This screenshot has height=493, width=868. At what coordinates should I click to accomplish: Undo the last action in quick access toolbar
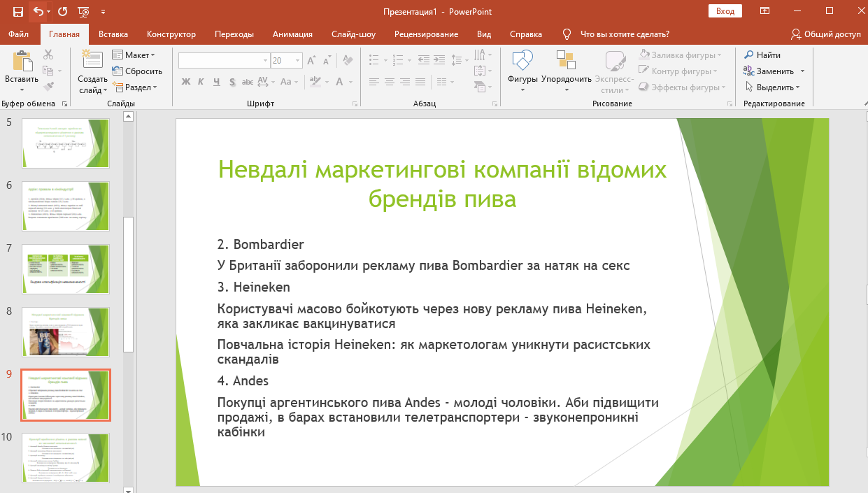tap(38, 11)
